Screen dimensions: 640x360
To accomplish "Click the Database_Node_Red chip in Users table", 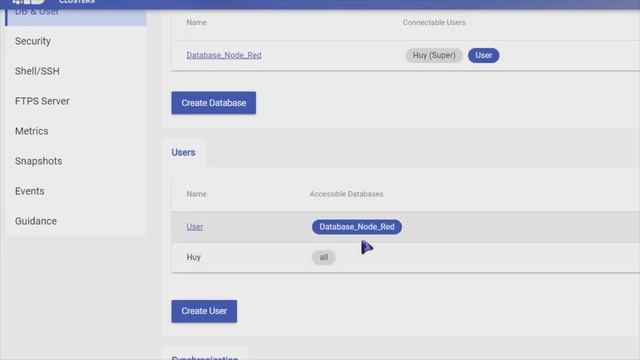I will point(357,227).
